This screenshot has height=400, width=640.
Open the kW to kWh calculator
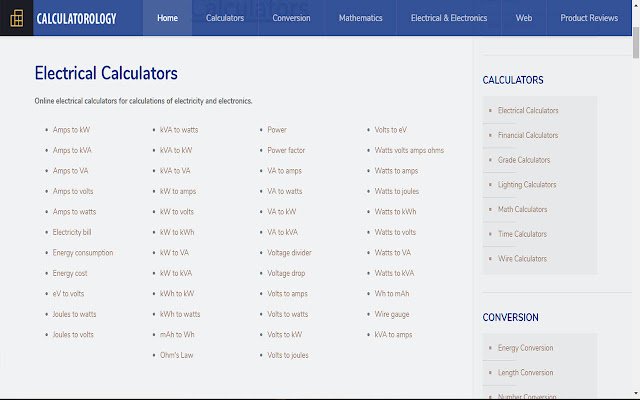tap(177, 232)
